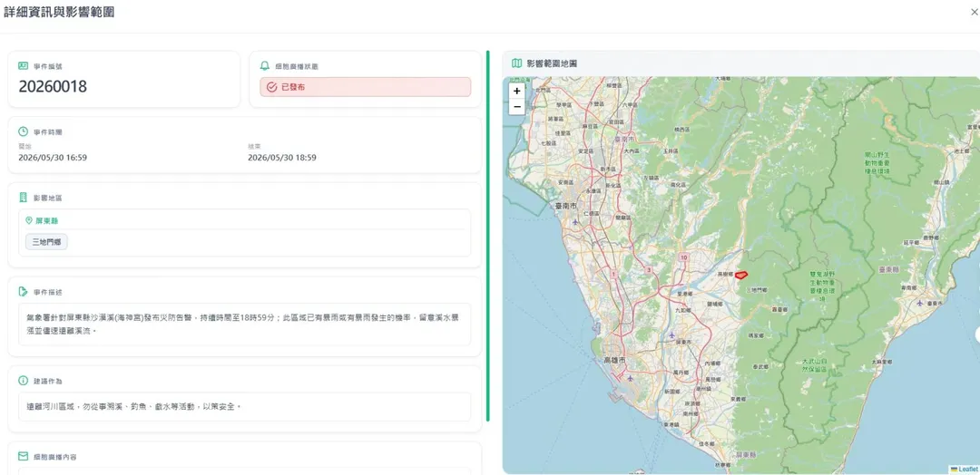This screenshot has height=475, width=980.
Task: Zoom in the map with the plus button
Action: (x=517, y=92)
